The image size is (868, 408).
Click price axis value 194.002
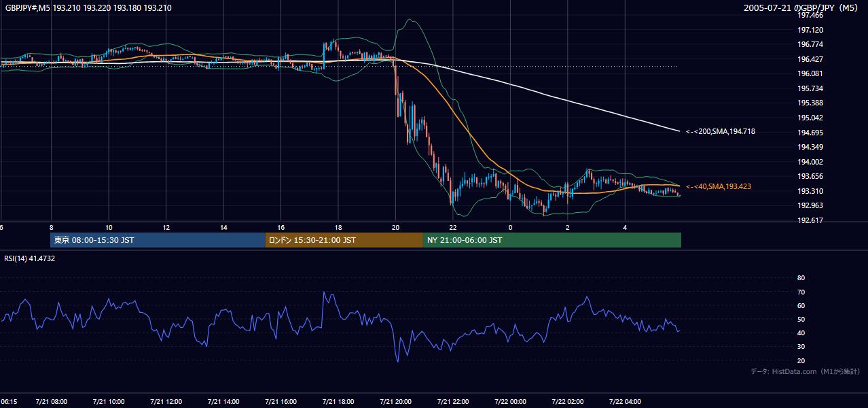810,162
